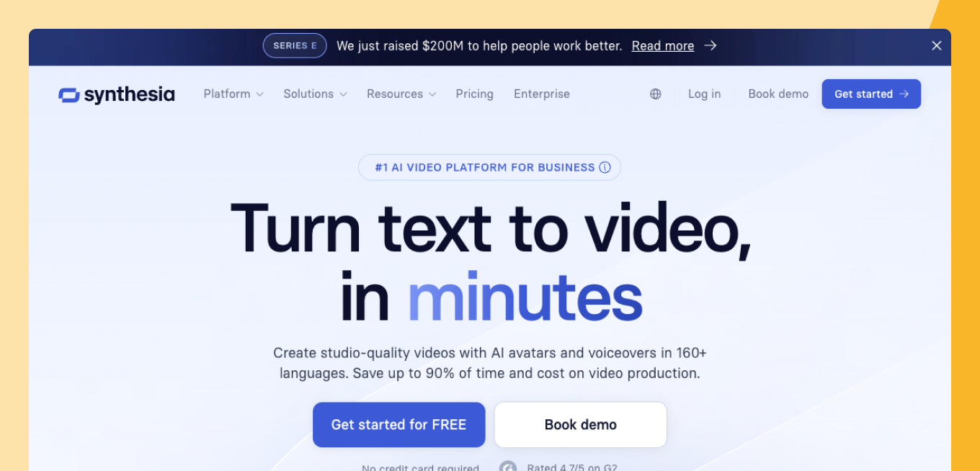The image size is (980, 471).
Task: Expand the Platform dropdown menu
Action: (x=233, y=94)
